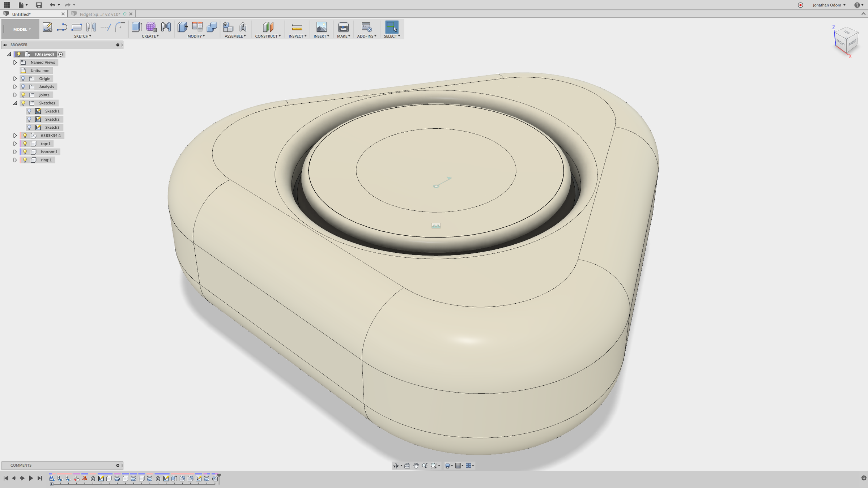Image resolution: width=868 pixels, height=488 pixels.
Task: Select the Press Pull tool icon
Action: pos(182,27)
